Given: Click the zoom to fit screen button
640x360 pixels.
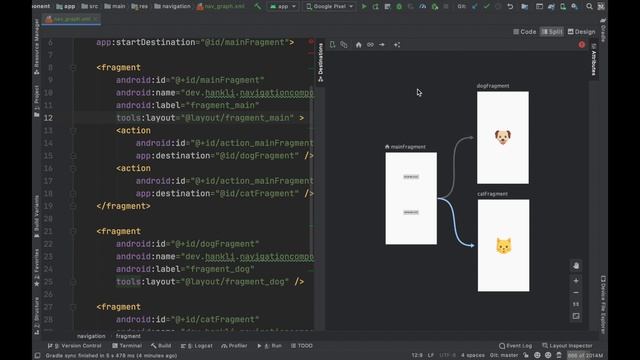Looking at the screenshot, I should [x=576, y=316].
